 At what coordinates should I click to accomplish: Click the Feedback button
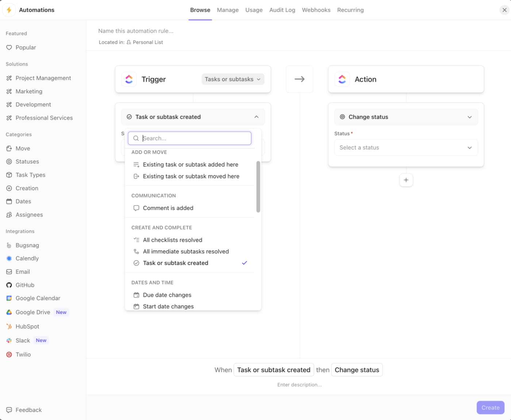[23, 410]
